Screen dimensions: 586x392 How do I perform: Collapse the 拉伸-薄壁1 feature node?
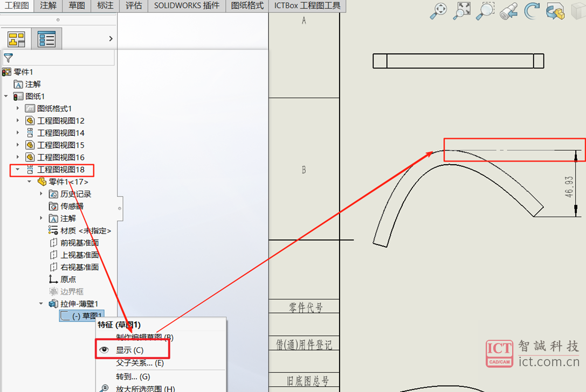pyautogui.click(x=42, y=304)
